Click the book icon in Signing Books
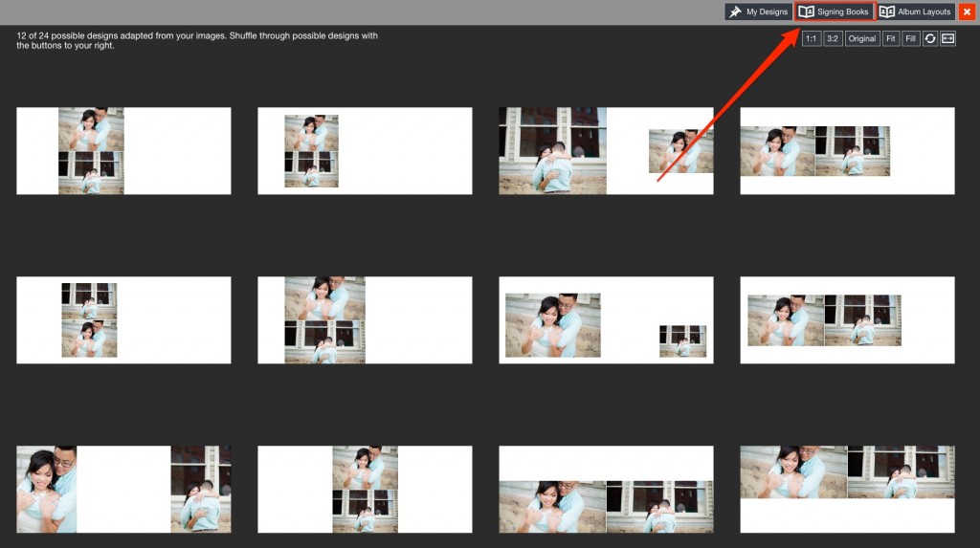The height and width of the screenshot is (548, 980). [x=806, y=11]
